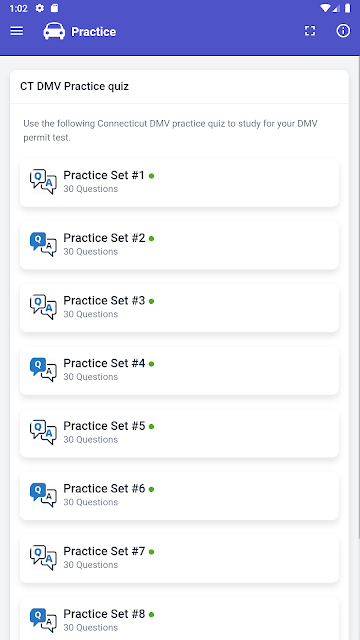Tap 30 Questions label under Practice Set #7
Screen dimensions: 360x640
91,565
